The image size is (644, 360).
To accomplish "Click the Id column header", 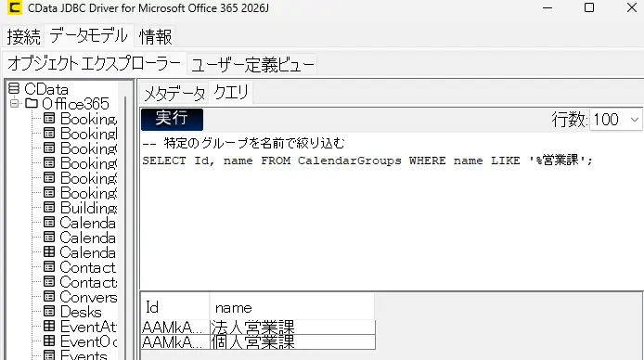I will [175, 306].
